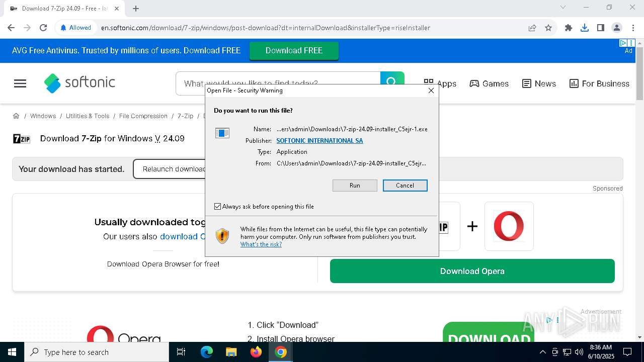Viewport: 644px width, 362px height.
Task: Click the taskbar search box
Action: (97, 352)
